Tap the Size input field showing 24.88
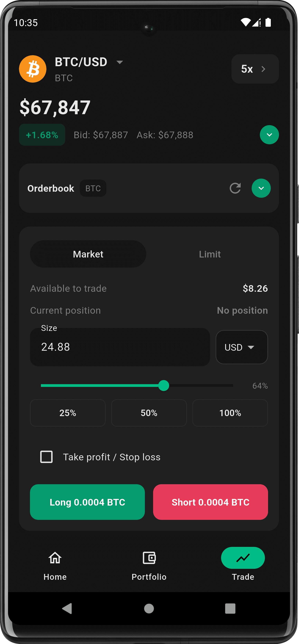The image size is (299, 644). pyautogui.click(x=120, y=347)
